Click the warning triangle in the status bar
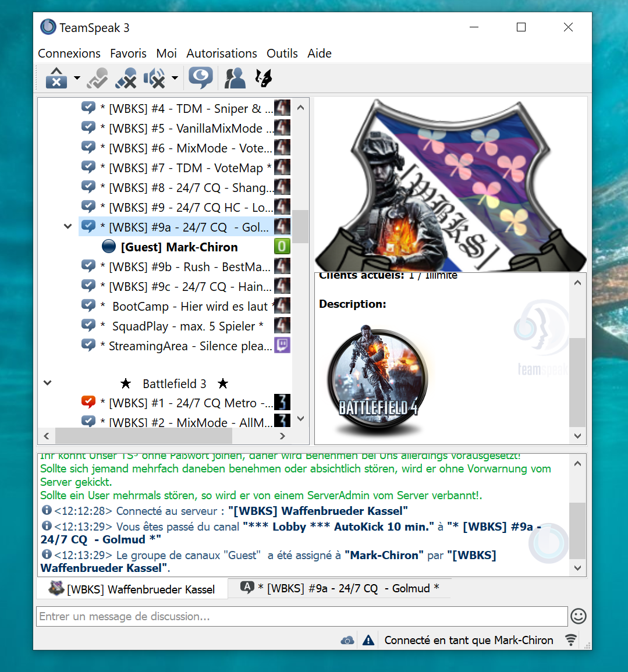Image resolution: width=628 pixels, height=672 pixels. [x=368, y=641]
